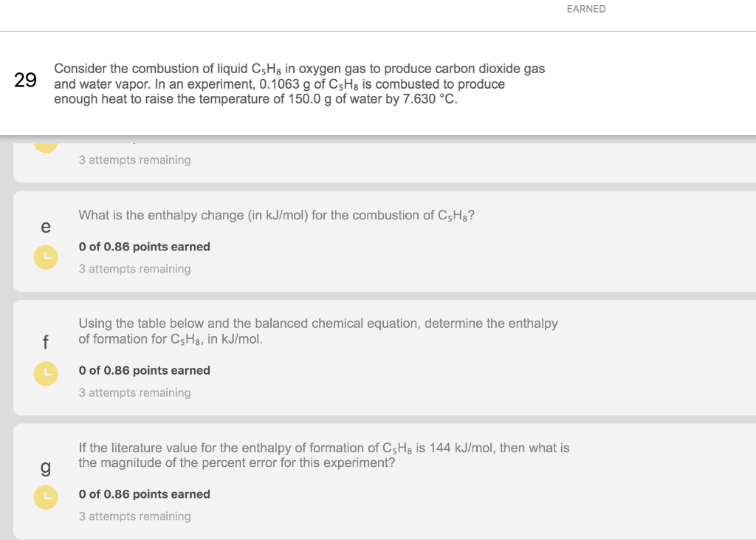The width and height of the screenshot is (756, 540).
Task: Click the partially hidden yellow status icon above part e
Action: pos(46,145)
